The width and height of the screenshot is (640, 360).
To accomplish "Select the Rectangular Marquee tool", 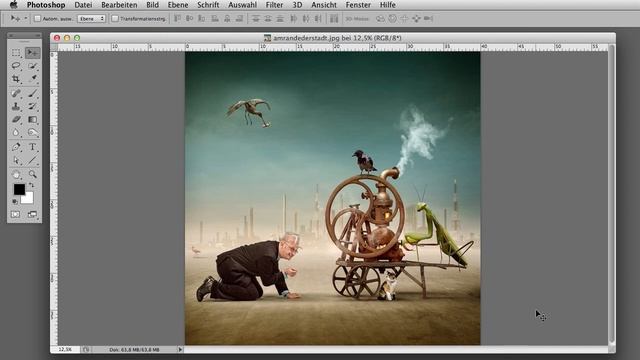I will click(16, 53).
